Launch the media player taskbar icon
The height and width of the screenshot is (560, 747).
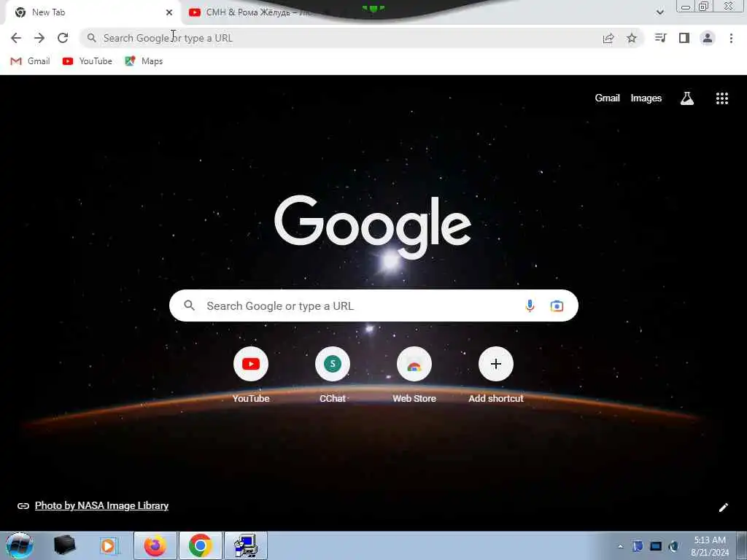tap(109, 545)
